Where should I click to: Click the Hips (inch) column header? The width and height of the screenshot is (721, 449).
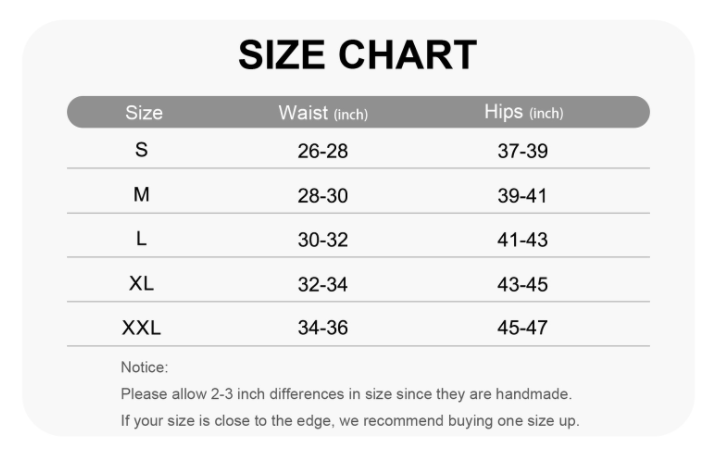pyautogui.click(x=523, y=113)
